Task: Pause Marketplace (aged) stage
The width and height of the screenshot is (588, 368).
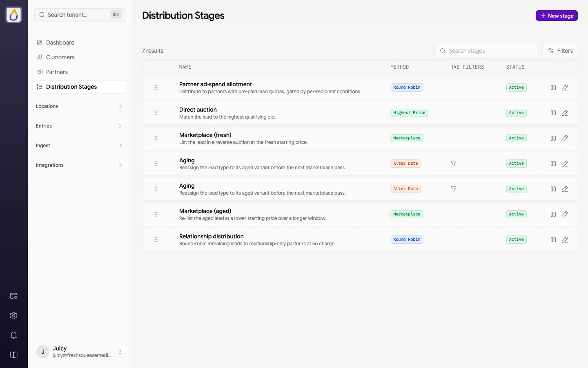Action: (x=553, y=214)
